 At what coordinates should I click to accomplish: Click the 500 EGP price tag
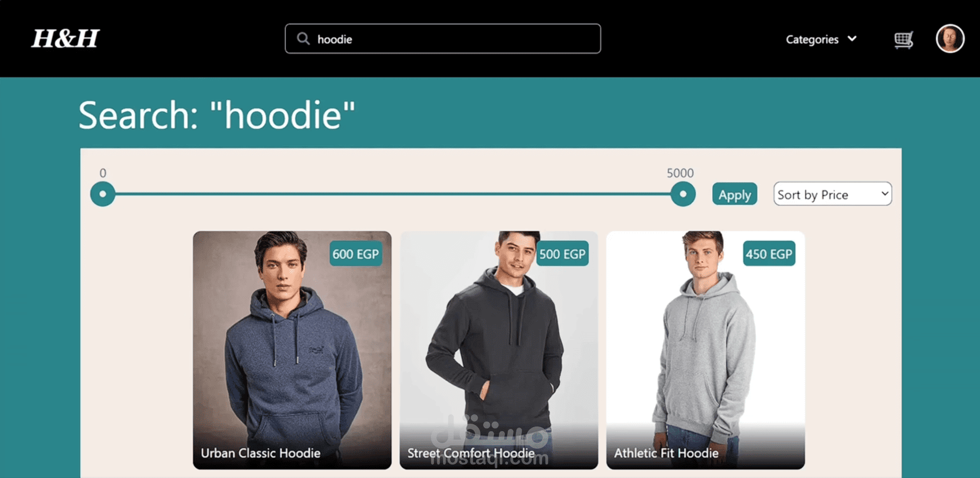[562, 254]
